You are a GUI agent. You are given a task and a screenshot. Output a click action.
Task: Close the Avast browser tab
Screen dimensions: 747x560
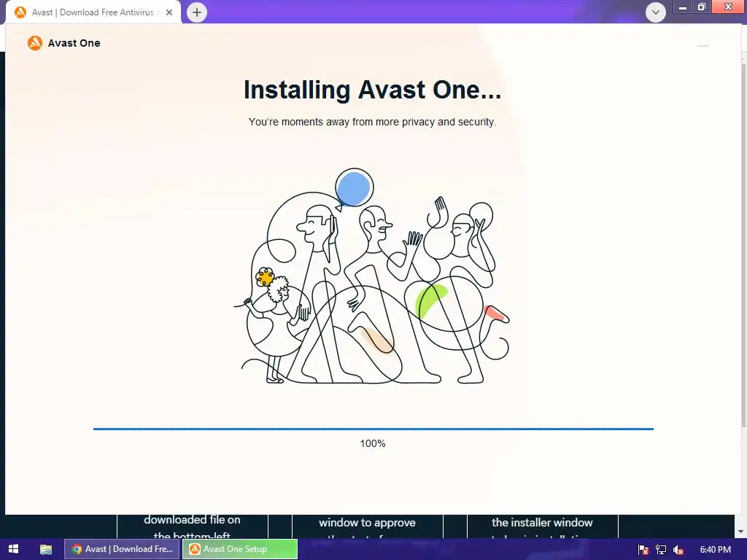pyautogui.click(x=169, y=12)
